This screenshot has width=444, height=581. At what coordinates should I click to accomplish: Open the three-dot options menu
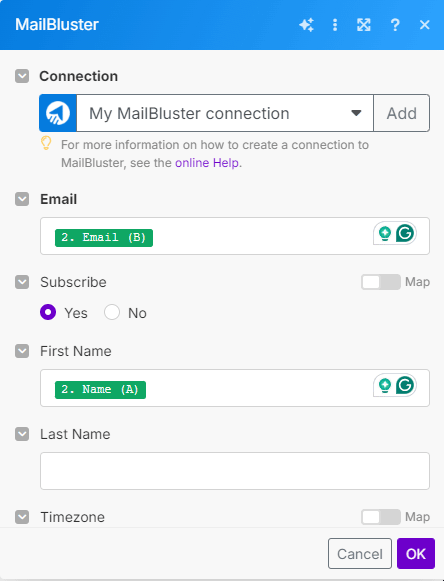(335, 25)
